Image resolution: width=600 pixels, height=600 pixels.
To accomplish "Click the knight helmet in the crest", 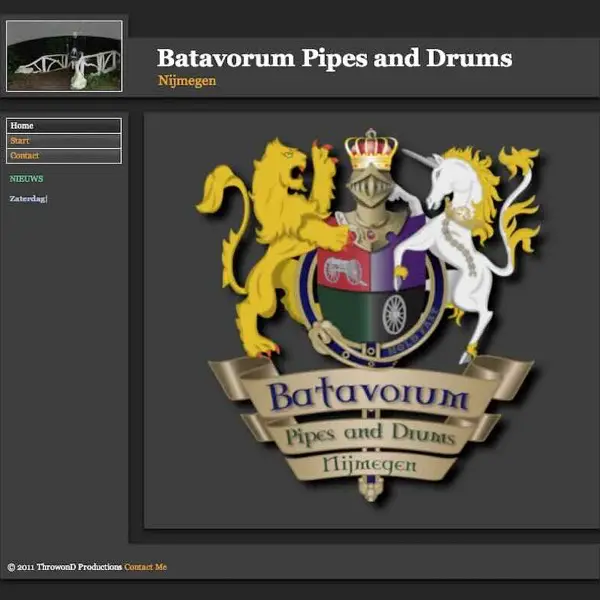I will pos(370,188).
